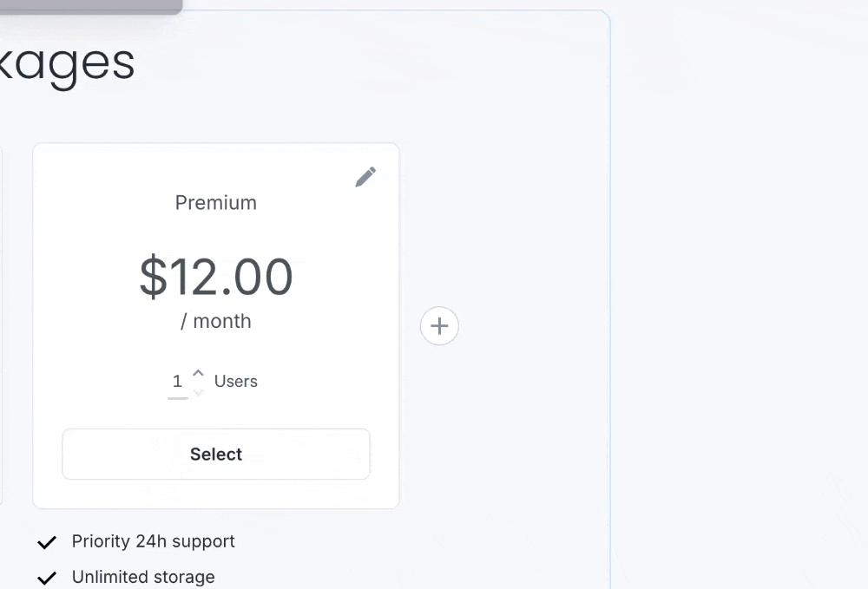The width and height of the screenshot is (868, 589).
Task: Decrease Users count with the down arrow
Action: (x=198, y=392)
